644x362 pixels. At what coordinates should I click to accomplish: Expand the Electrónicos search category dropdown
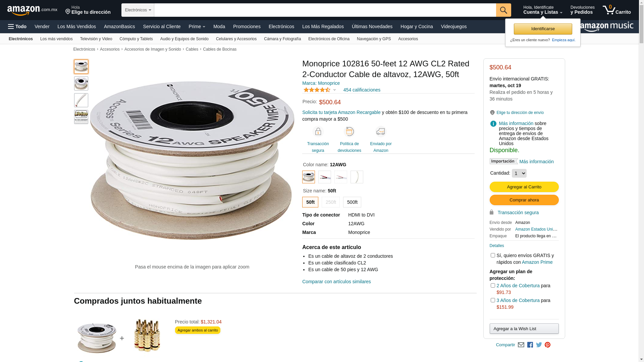pyautogui.click(x=138, y=10)
